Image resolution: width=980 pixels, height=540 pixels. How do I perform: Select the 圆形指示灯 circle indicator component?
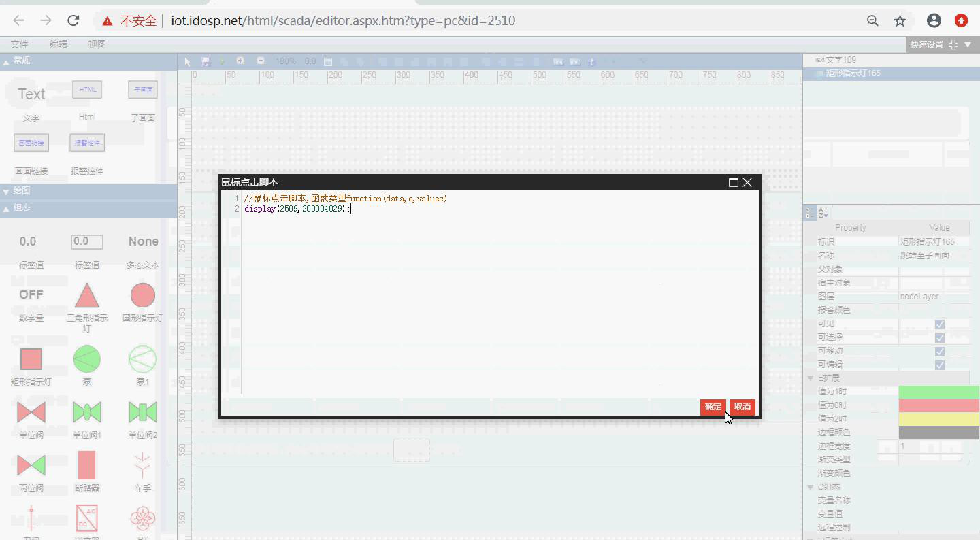[x=142, y=296]
